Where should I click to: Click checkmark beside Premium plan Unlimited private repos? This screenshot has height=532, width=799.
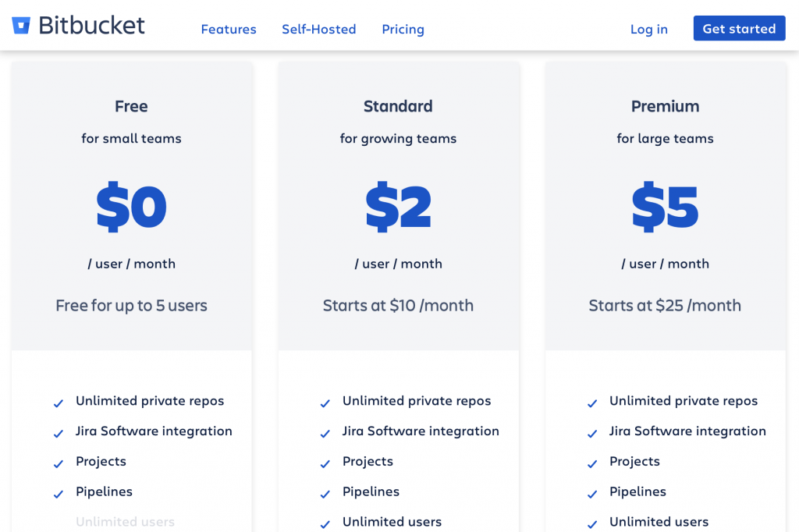pos(592,403)
